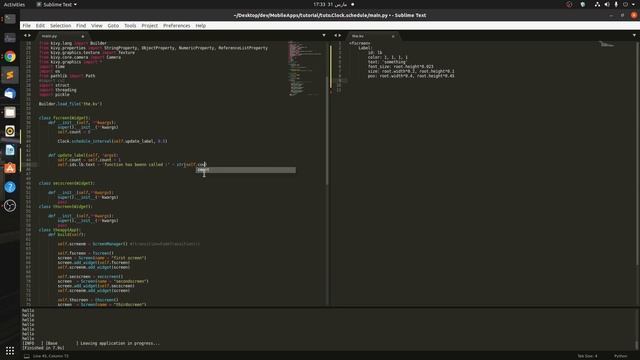
Task: Open the Goto menu
Action: coord(113,25)
